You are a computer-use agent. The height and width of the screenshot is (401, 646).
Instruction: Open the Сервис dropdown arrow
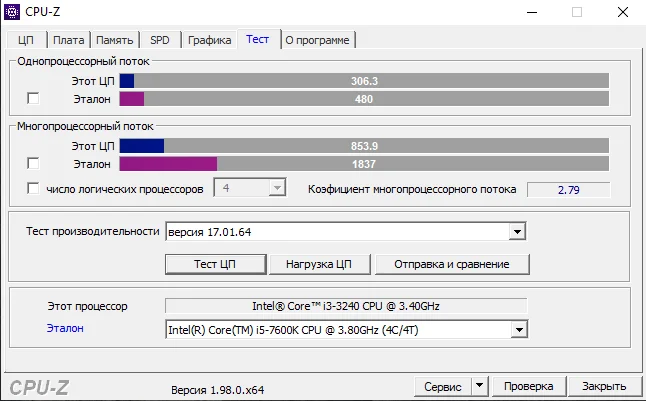click(x=480, y=386)
